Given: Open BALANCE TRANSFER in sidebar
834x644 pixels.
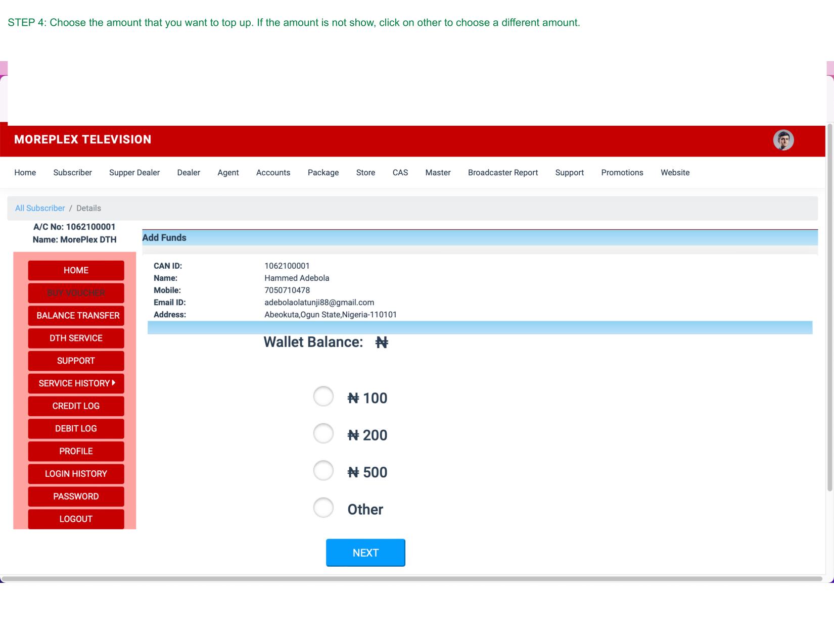Looking at the screenshot, I should click(x=76, y=316).
